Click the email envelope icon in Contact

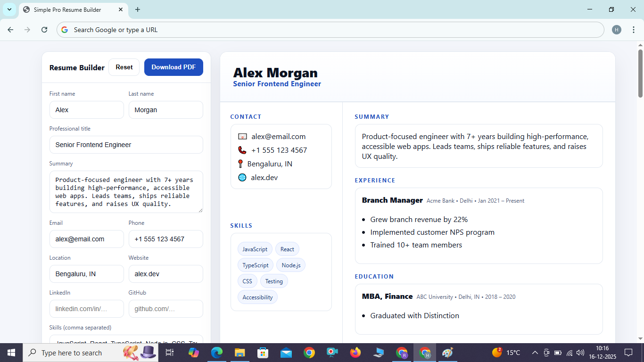[242, 136]
